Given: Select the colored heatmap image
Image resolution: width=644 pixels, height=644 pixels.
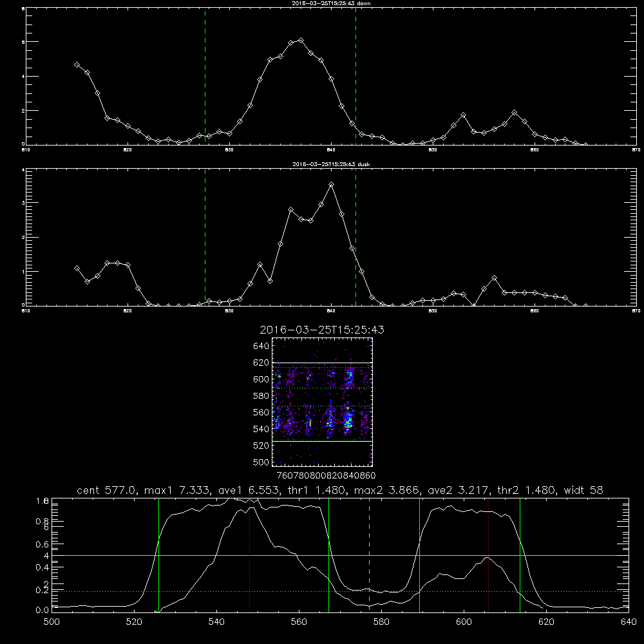Looking at the screenshot, I should pyautogui.click(x=323, y=402).
